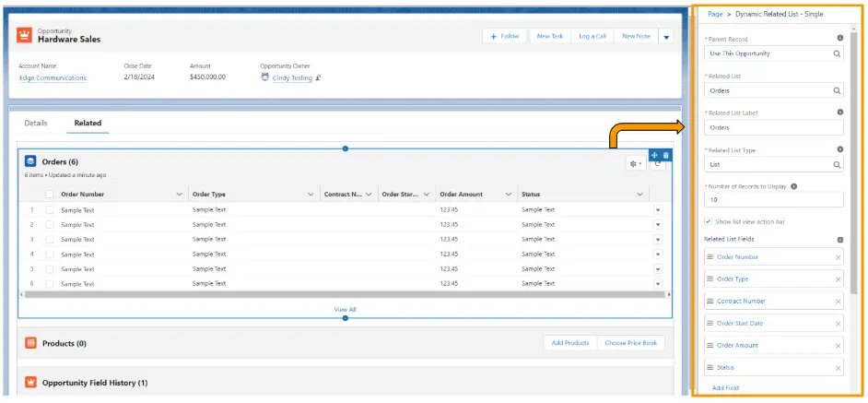Select the row 5 checkbox in Orders
The height and width of the screenshot is (403, 868).
coord(49,269)
